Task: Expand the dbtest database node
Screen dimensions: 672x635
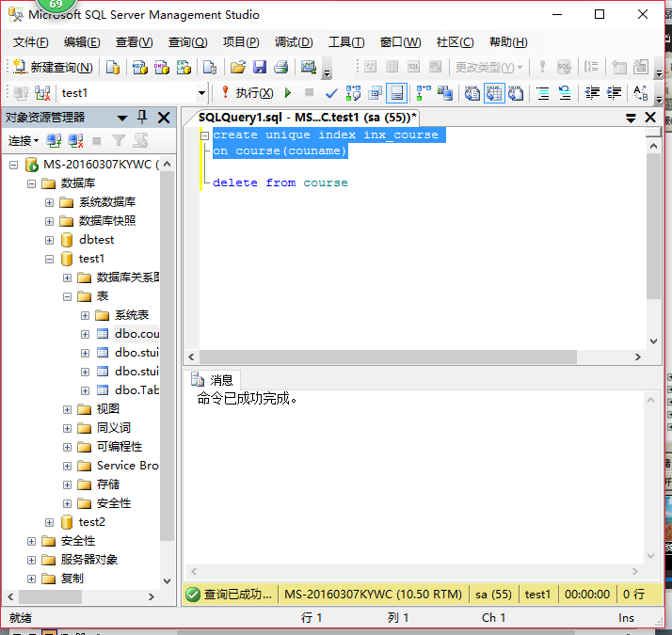Action: coord(49,240)
